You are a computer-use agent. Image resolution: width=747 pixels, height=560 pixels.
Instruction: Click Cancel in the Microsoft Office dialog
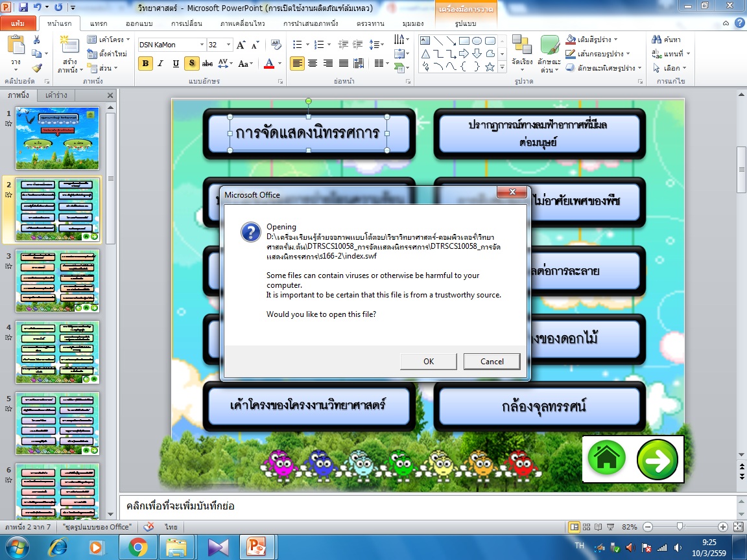coord(492,361)
